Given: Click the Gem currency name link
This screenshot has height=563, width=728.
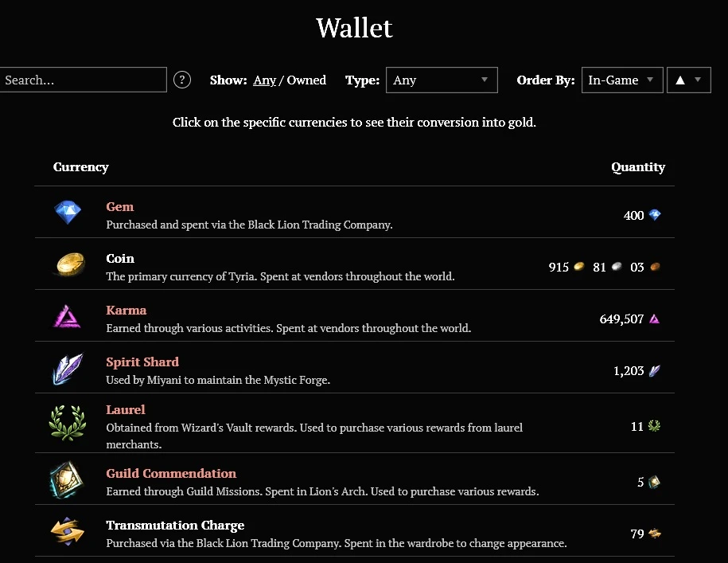Looking at the screenshot, I should click(x=120, y=207).
